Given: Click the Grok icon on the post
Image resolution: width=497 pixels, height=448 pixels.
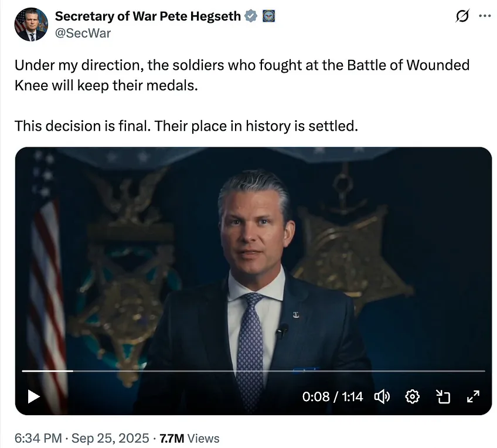Looking at the screenshot, I should 462,16.
